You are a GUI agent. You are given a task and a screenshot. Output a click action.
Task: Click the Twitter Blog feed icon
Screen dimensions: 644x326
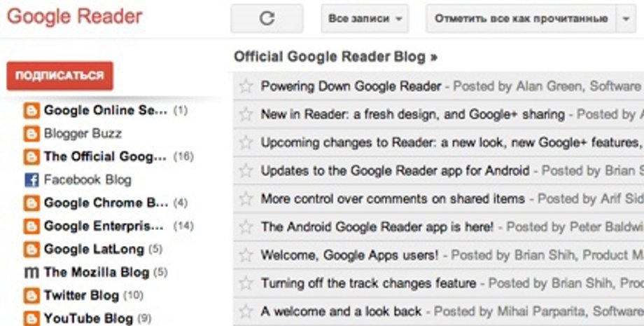(x=31, y=295)
